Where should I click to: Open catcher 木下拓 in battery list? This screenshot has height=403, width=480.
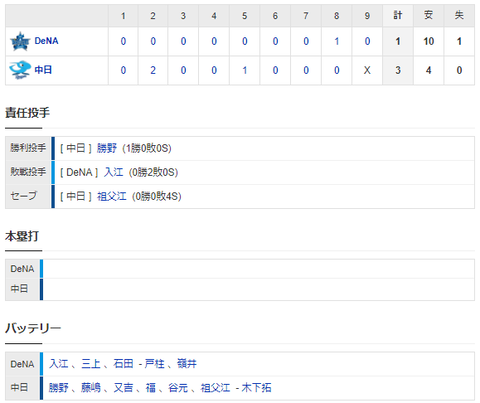(x=256, y=388)
